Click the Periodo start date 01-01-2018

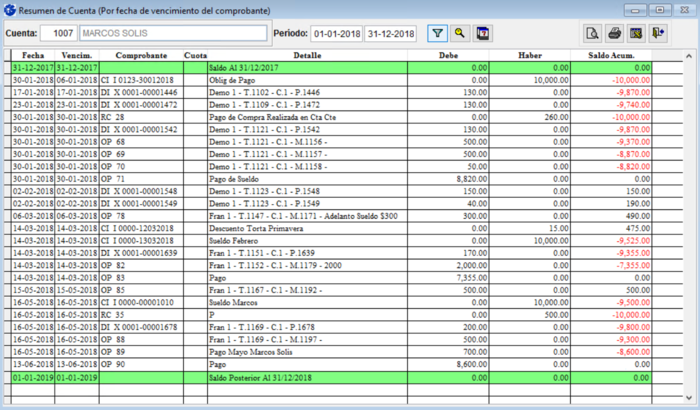[336, 33]
